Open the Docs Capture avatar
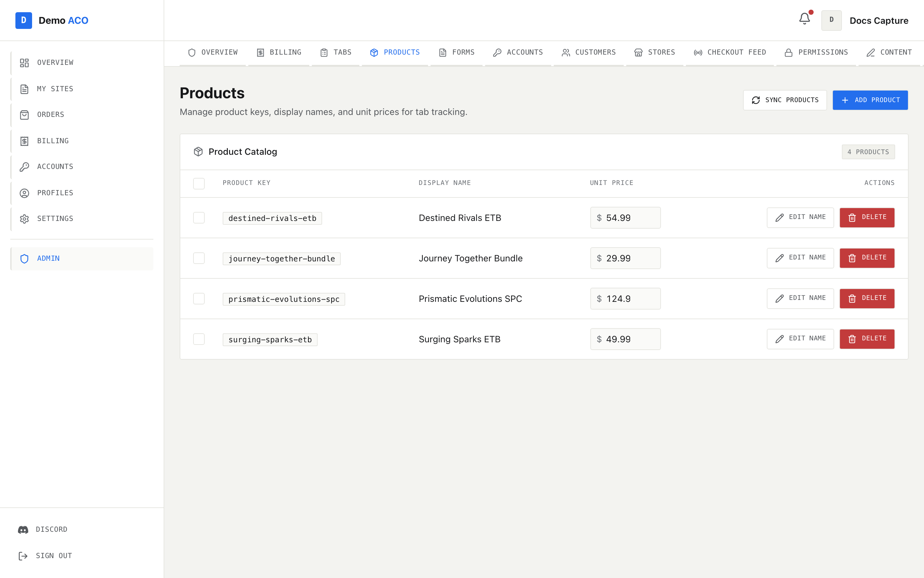The width and height of the screenshot is (924, 578). (831, 20)
